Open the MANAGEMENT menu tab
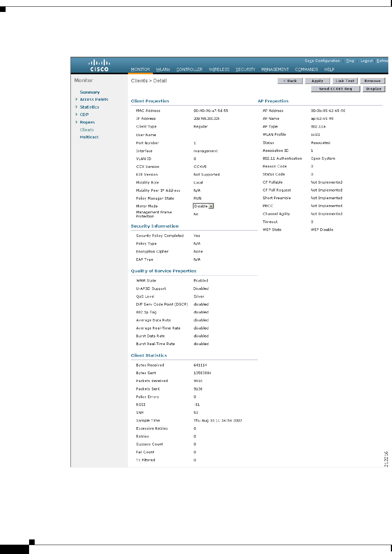 275,69
